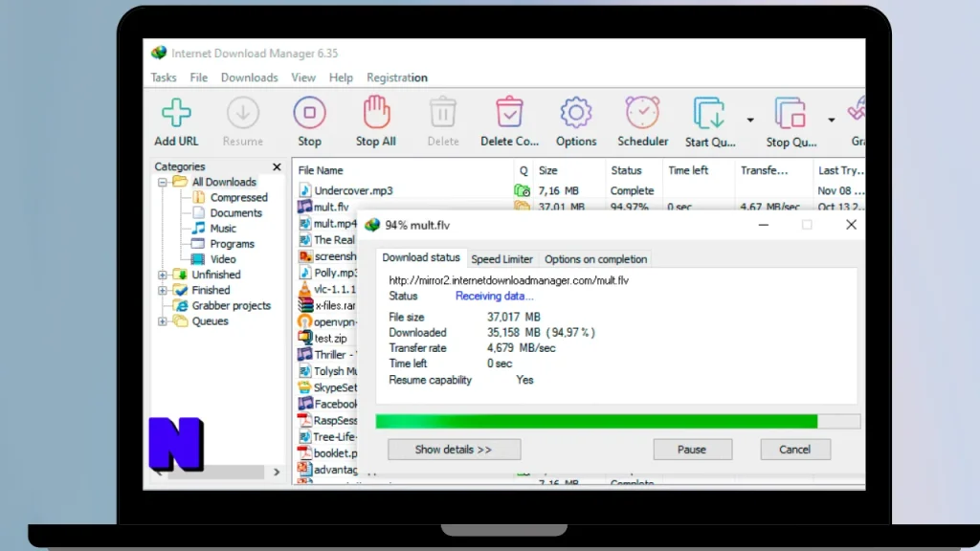Select the Programs category
980x551 pixels.
[232, 244]
